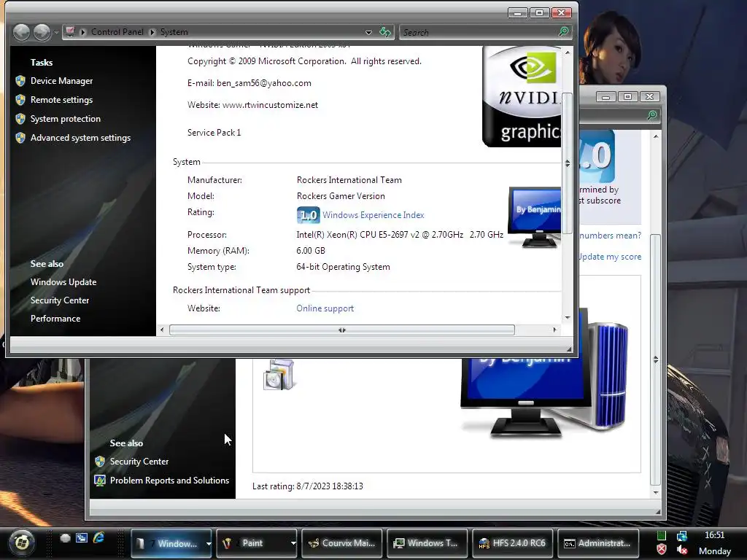Switch to Administrator command prompt taskbar button
The image size is (747, 560).
(598, 542)
